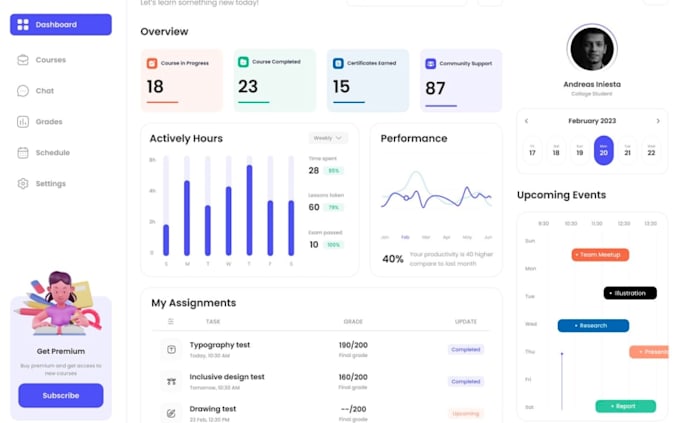Click the 190/200 grade value
Screen dimensions: 680x423
coord(353,345)
